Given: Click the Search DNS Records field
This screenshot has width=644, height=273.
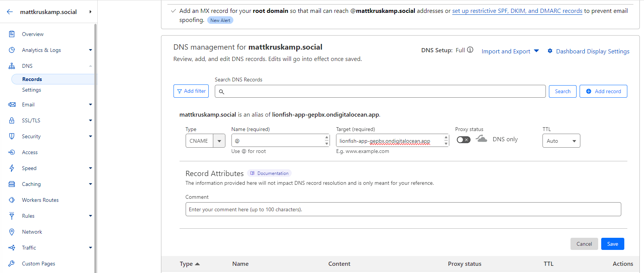Looking at the screenshot, I should pyautogui.click(x=380, y=91).
